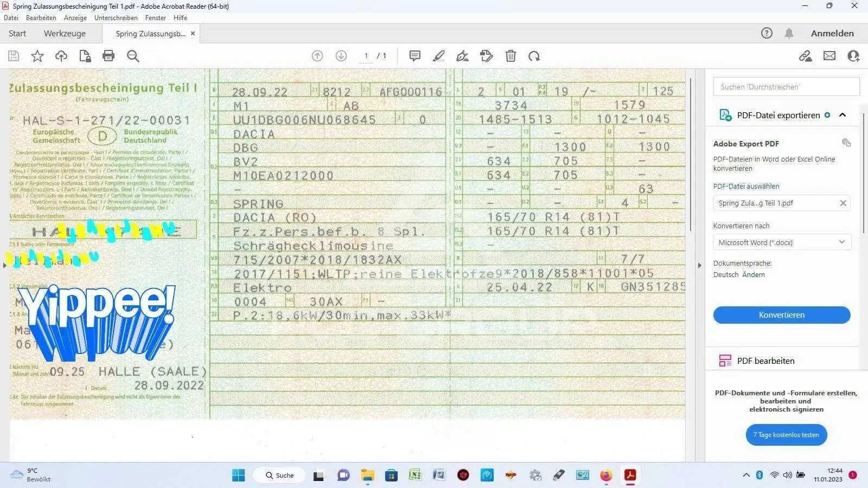The width and height of the screenshot is (868, 488).
Task: Click the document vertical scrollbar
Action: [x=691, y=155]
